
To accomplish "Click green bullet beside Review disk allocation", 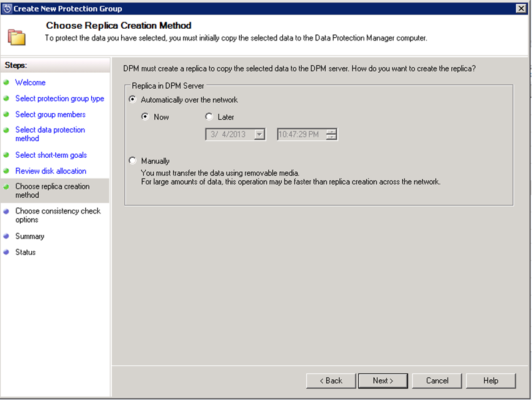I will tap(6, 171).
